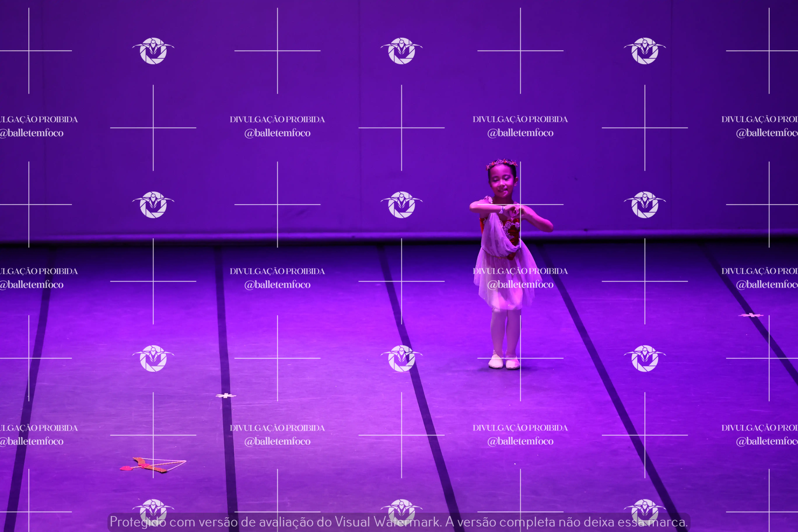
Task: Click the word "Protegido" in the bottom banner
Action: pos(138,522)
